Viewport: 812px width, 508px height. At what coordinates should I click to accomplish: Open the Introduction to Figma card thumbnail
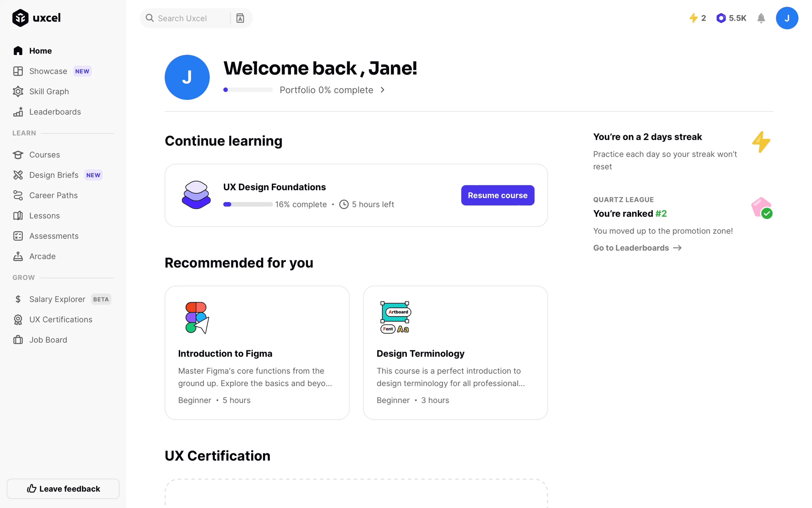(x=197, y=318)
